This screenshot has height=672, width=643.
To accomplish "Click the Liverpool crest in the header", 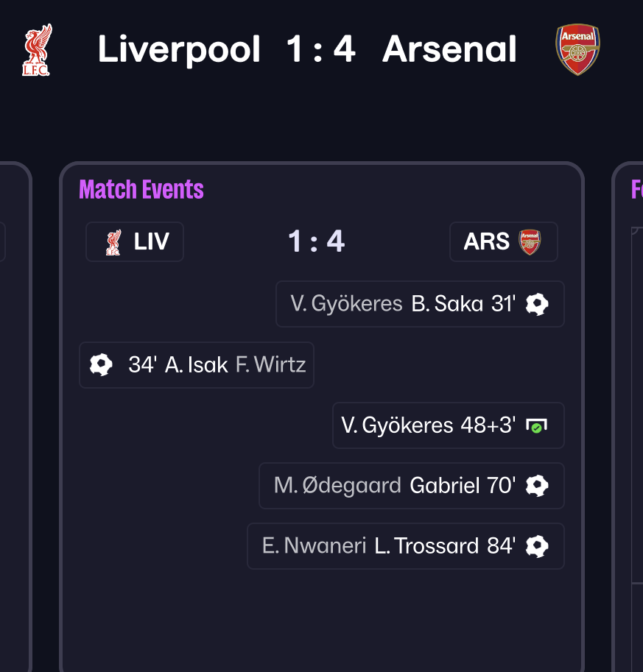I will click(37, 50).
